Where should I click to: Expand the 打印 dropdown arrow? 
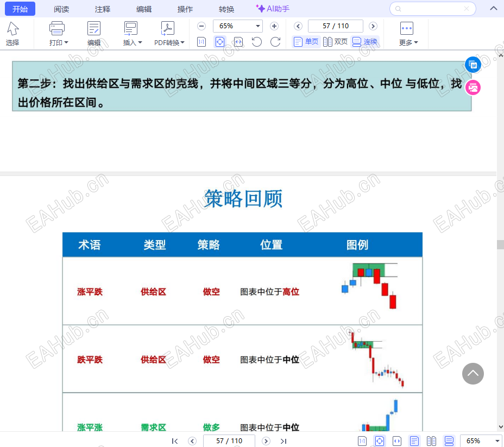tap(66, 42)
